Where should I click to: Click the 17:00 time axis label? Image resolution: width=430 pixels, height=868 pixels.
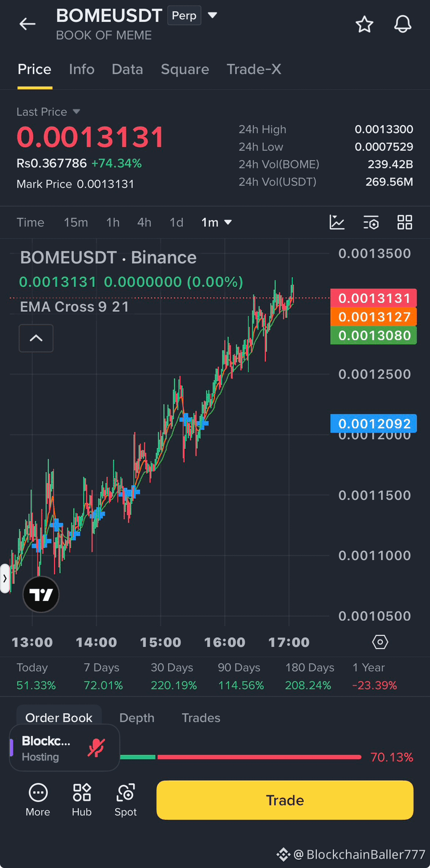pos(289,642)
